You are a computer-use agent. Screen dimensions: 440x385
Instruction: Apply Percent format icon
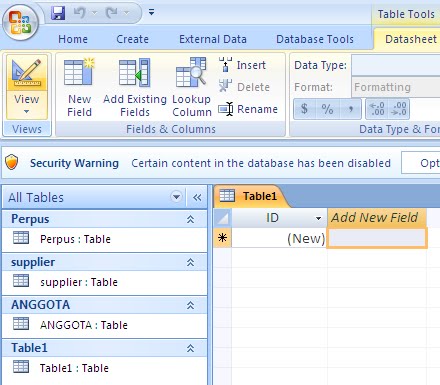tap(327, 109)
